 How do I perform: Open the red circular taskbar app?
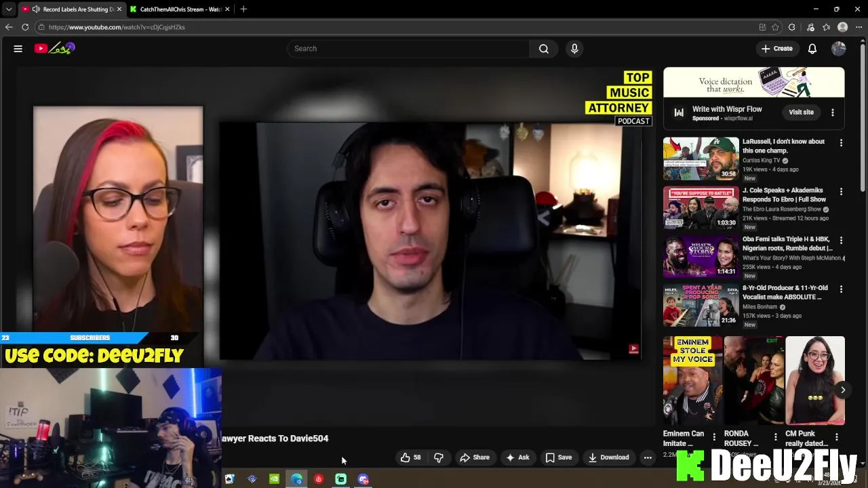[x=319, y=479]
